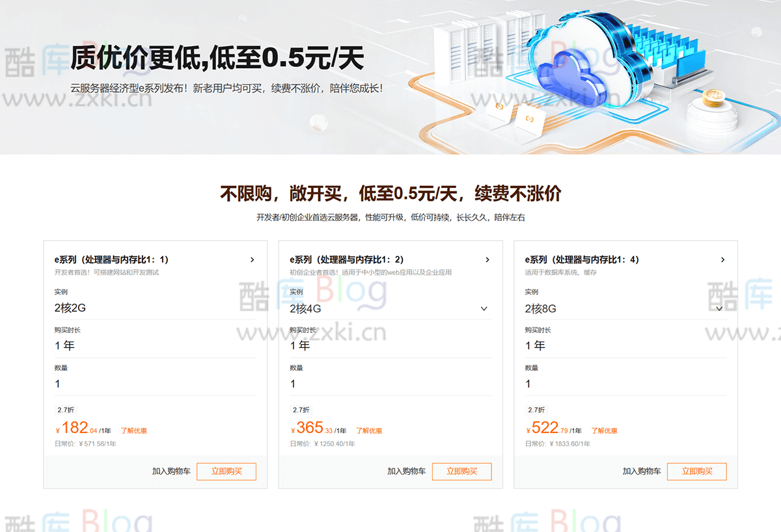Viewport: 781px width, 532px height.
Task: Add the 2核2G server via 加入购物车
Action: tap(171, 472)
